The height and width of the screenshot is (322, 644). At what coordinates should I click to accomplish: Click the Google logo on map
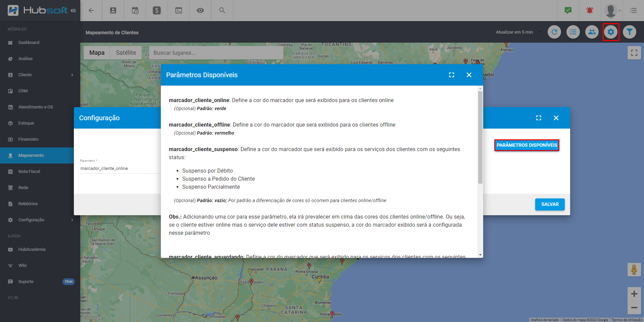[x=93, y=318]
